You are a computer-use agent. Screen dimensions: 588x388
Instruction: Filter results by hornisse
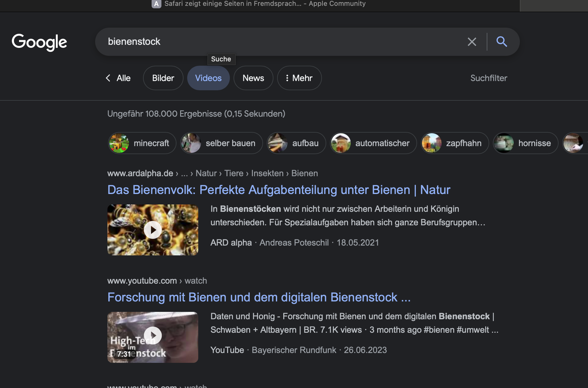coord(525,143)
